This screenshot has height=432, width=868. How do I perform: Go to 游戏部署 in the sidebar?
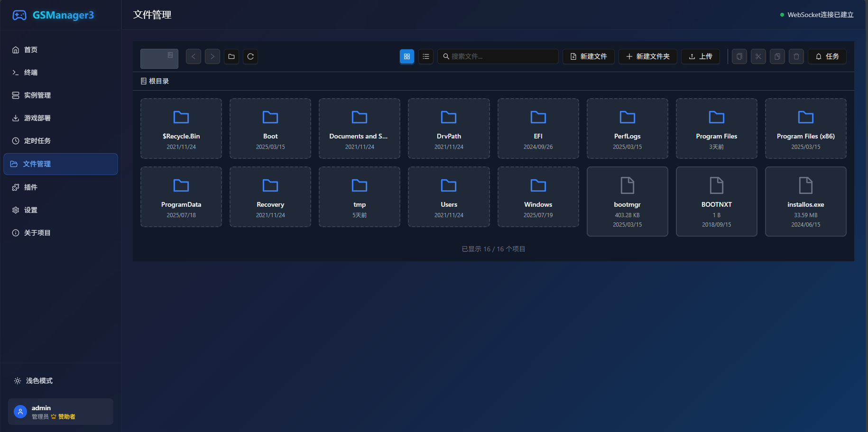point(37,118)
